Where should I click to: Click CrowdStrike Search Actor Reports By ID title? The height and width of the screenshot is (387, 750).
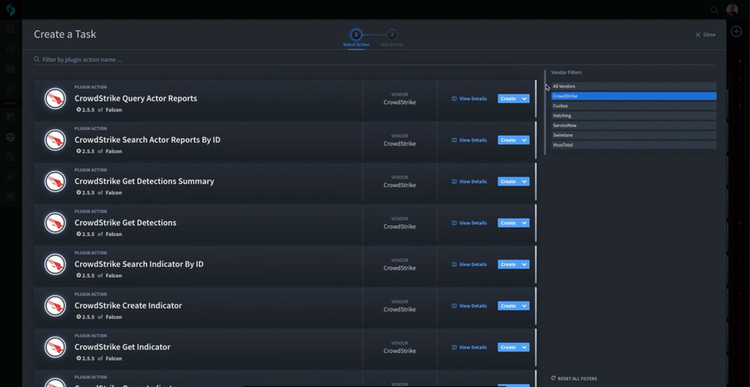click(147, 140)
